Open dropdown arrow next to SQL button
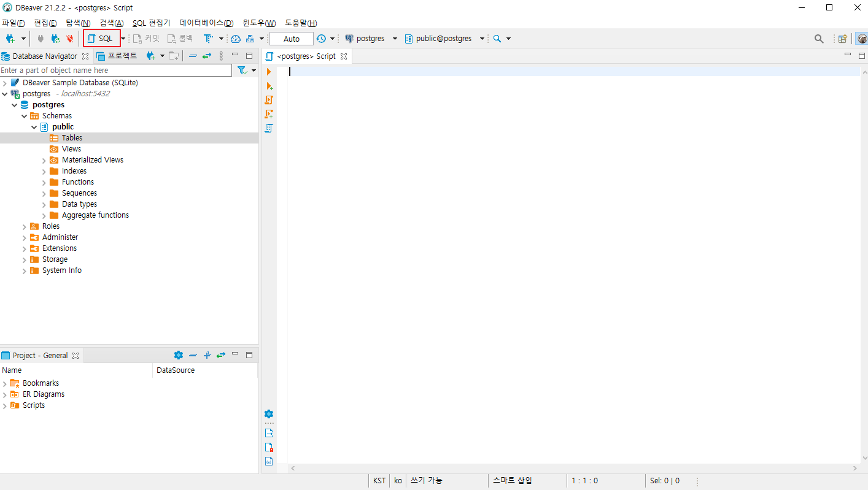Viewport: 868px width, 490px height. point(123,39)
